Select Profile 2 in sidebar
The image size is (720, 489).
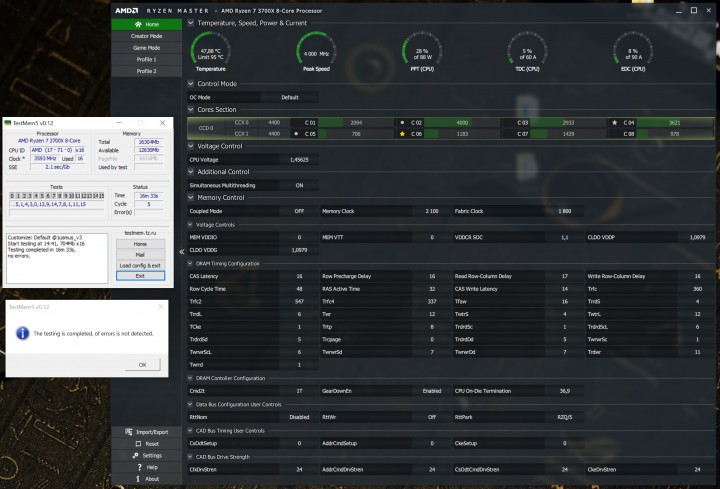146,71
